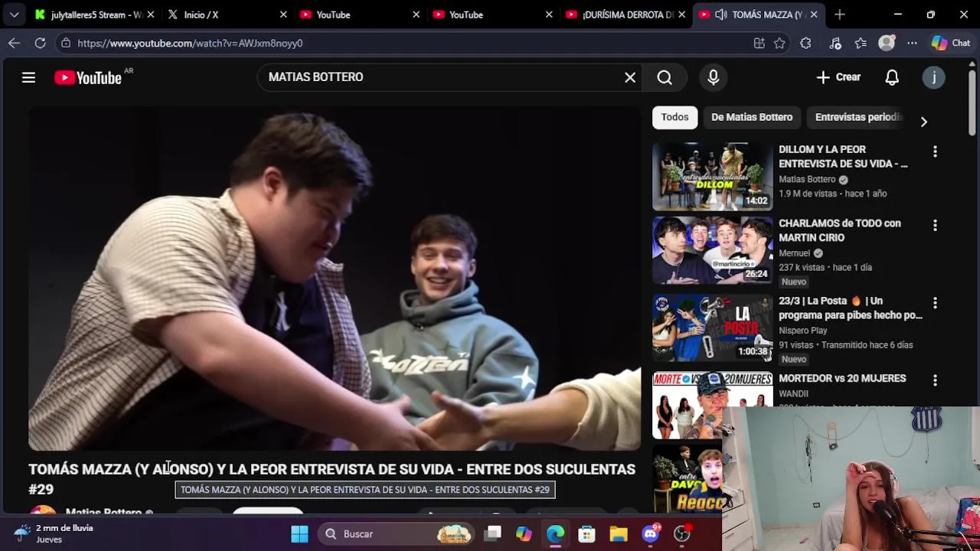The image size is (980, 551).
Task: Open the MORTEDOR vs 20 MUJERES title
Action: 842,378
